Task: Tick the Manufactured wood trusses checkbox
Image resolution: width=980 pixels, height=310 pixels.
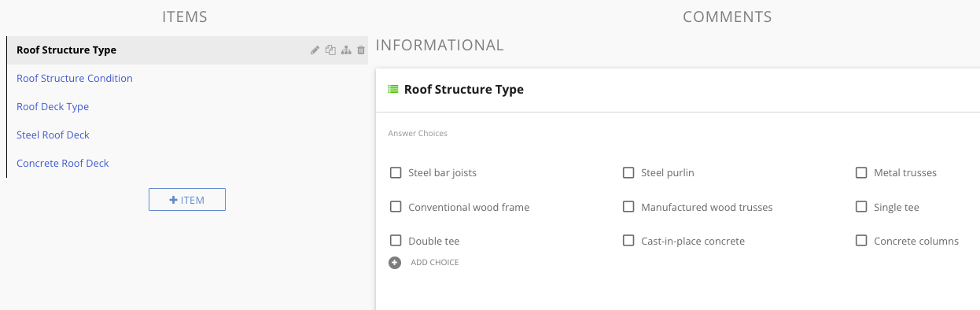Action: pyautogui.click(x=628, y=207)
